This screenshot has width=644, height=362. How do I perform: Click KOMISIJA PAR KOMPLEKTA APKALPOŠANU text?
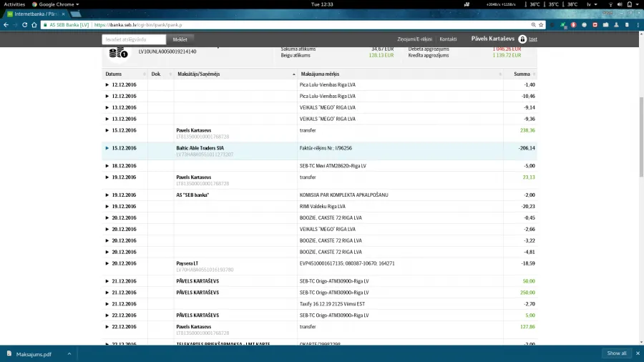(343, 195)
